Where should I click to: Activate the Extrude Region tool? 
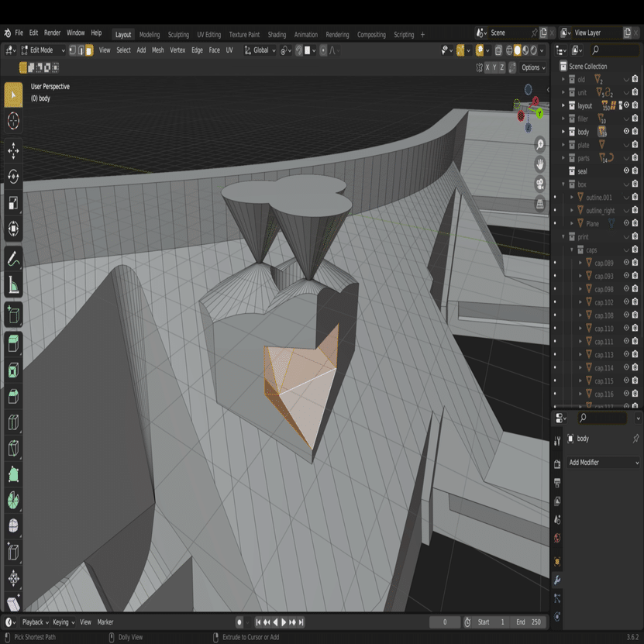13,343
